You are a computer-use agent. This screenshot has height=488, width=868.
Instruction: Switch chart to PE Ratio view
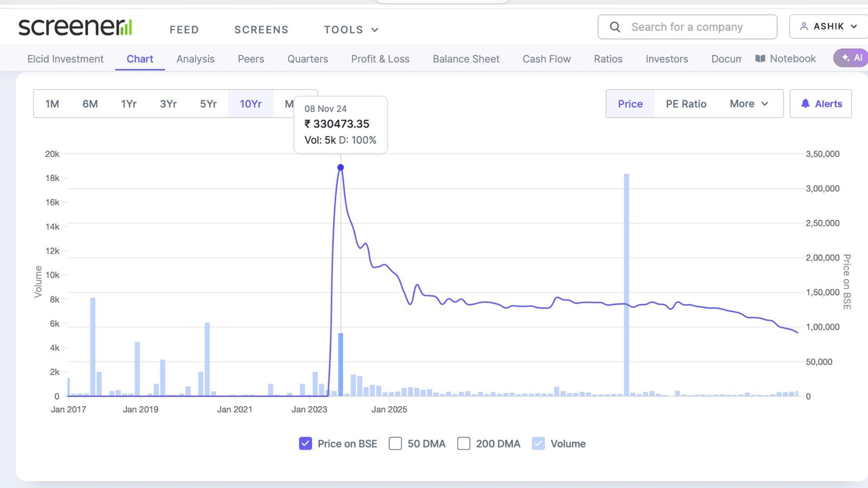pos(686,103)
